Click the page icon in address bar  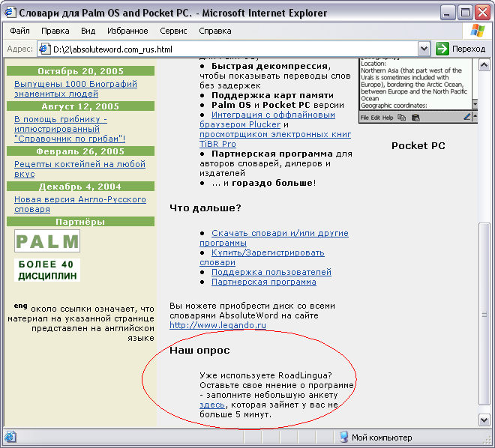(44, 49)
